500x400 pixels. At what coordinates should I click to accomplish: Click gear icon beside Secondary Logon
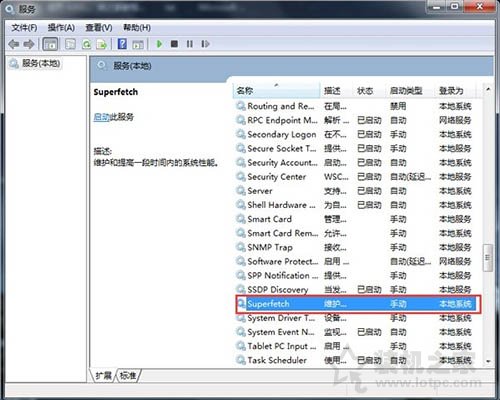241,134
